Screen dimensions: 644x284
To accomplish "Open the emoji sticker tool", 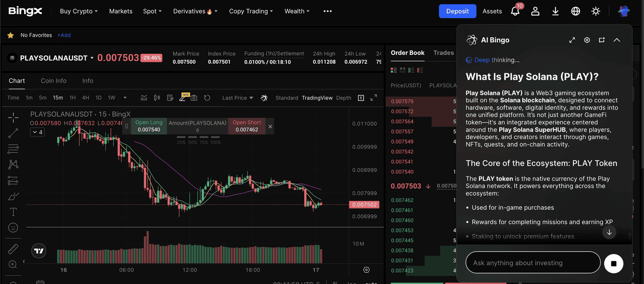I will pos(14,228).
